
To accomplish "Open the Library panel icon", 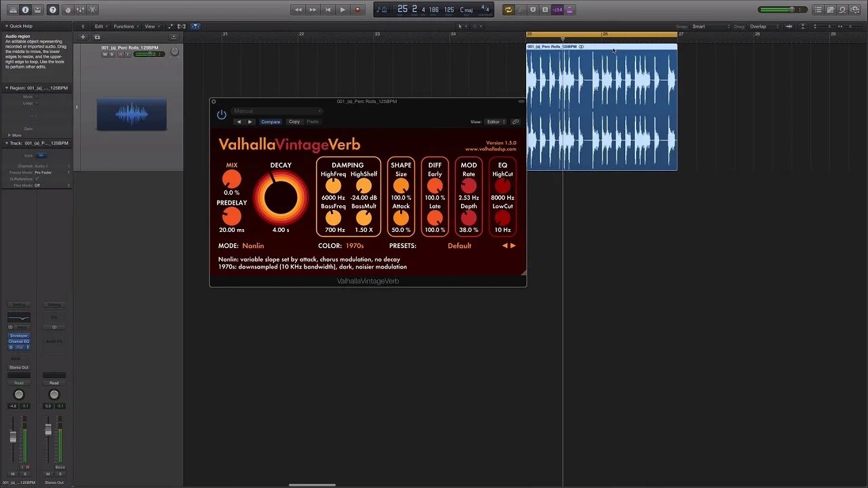I will [x=13, y=9].
